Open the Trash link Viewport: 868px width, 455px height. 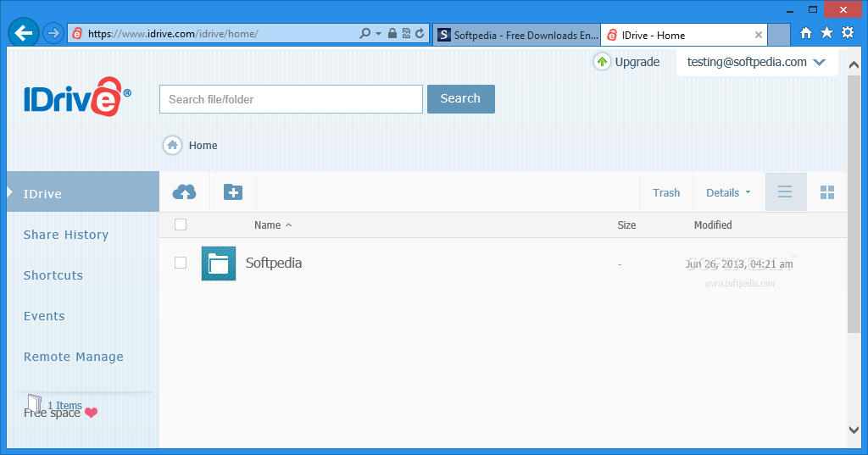coord(666,192)
